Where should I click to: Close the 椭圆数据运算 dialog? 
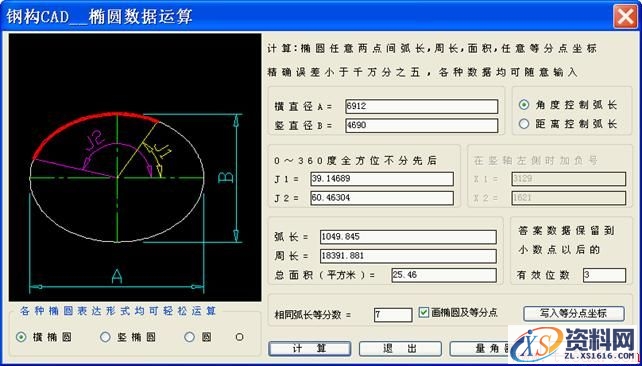point(625,17)
